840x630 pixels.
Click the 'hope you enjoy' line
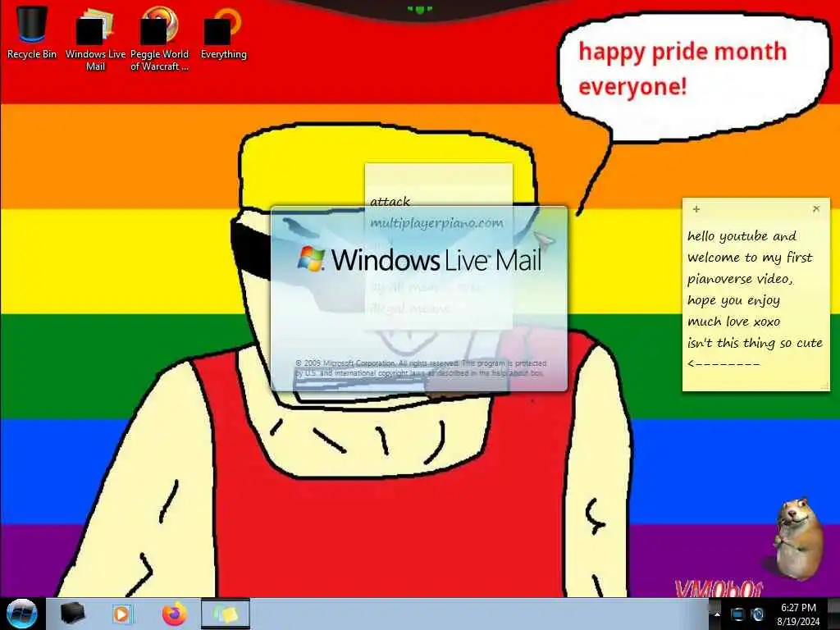733,300
